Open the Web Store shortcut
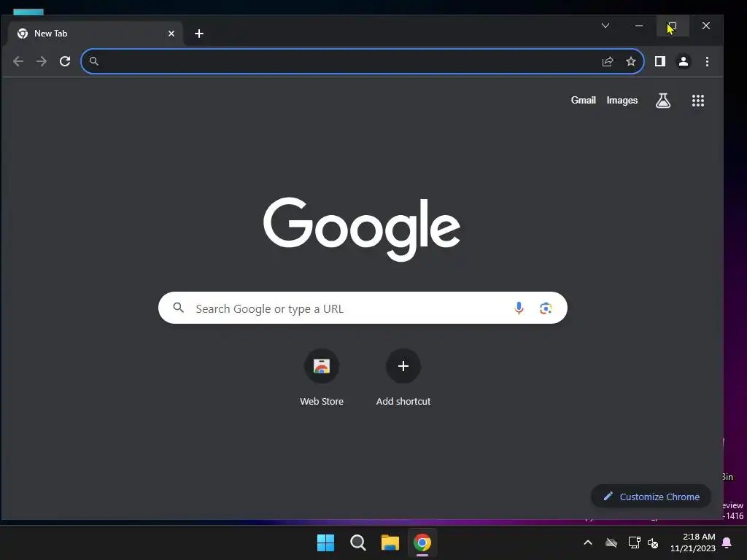 [322, 378]
